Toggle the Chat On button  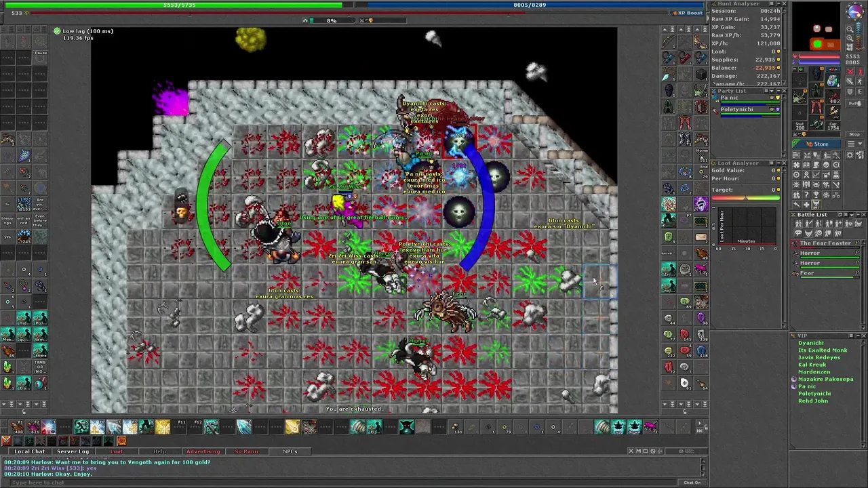coord(692,482)
